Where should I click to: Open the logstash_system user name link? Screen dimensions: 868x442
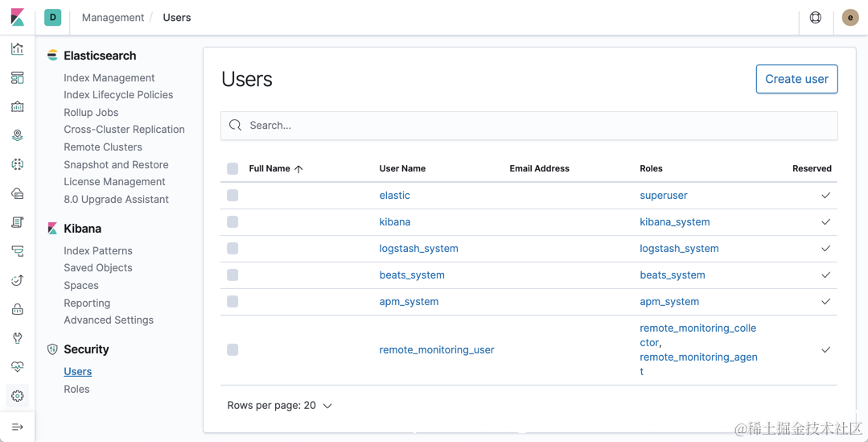click(418, 249)
